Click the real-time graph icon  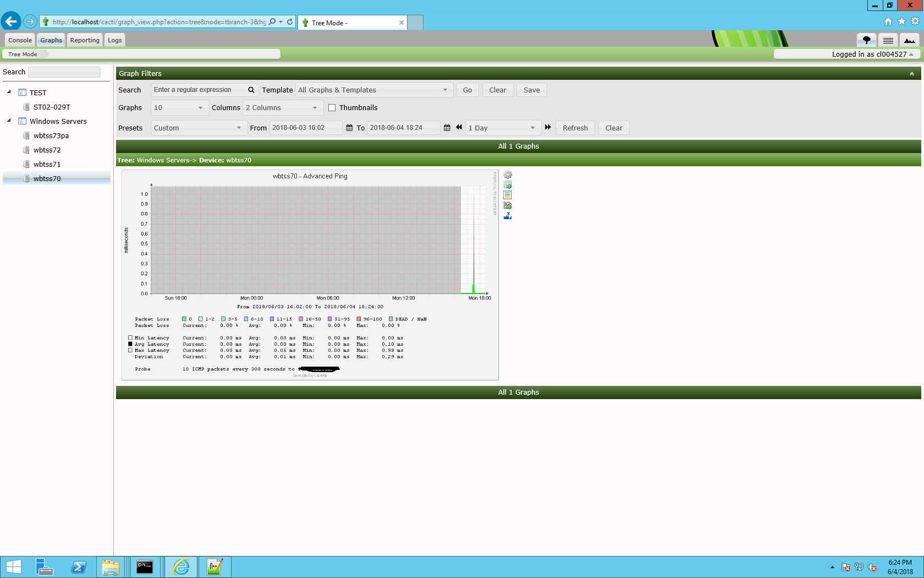(x=508, y=205)
